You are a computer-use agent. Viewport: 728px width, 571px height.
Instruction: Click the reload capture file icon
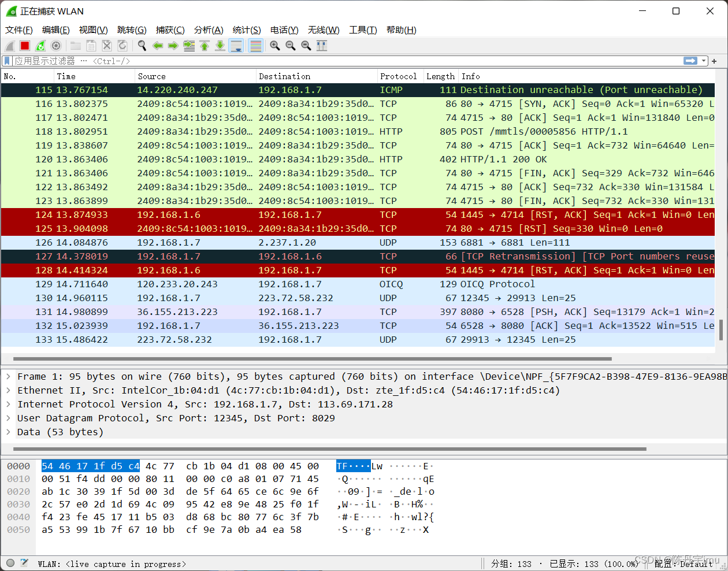[122, 46]
